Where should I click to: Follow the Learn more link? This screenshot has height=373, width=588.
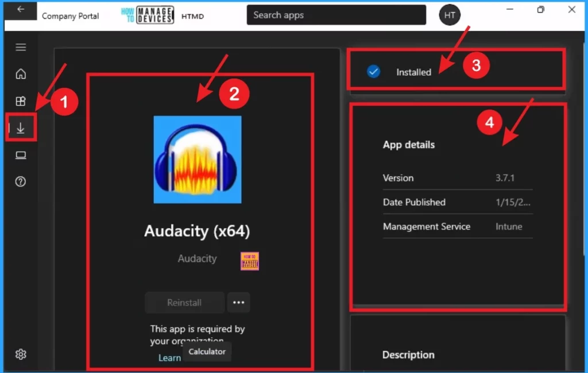(x=169, y=358)
